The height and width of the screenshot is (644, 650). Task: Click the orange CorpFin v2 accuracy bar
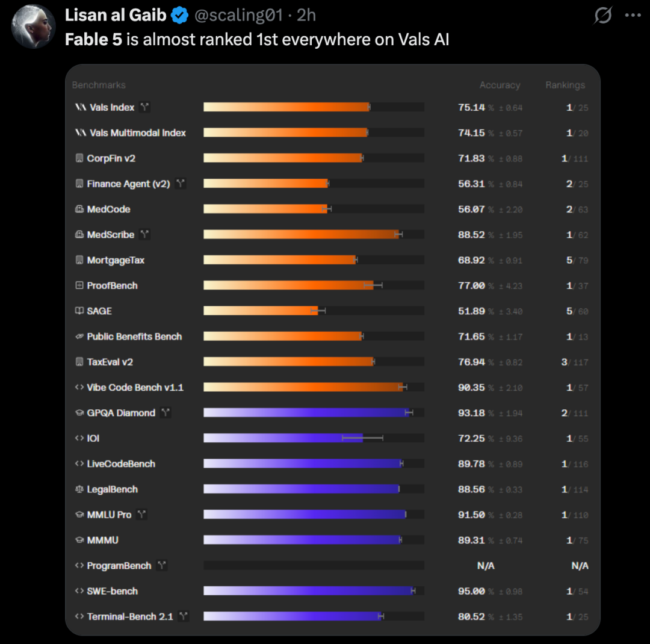283,158
